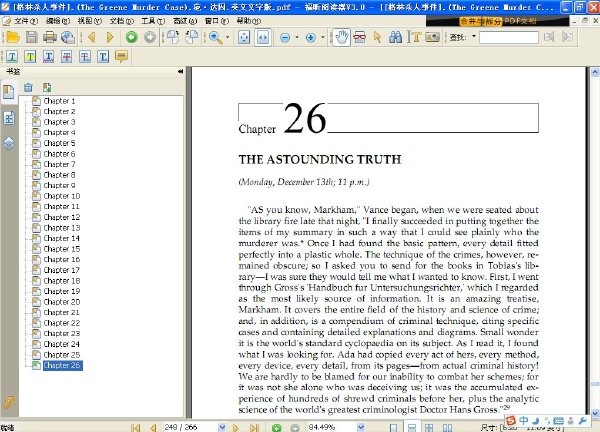
Task: Select the strikeout text markup tool
Action: point(67,57)
